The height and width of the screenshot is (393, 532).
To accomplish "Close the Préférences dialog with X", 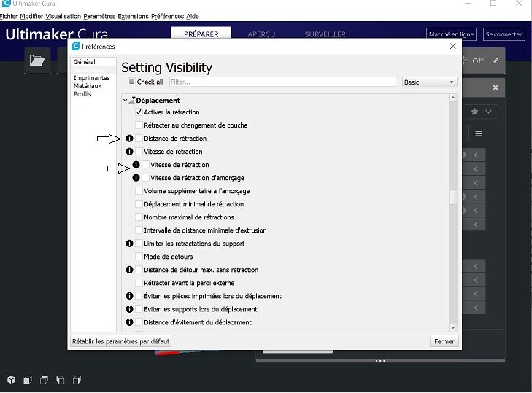I will tap(453, 46).
